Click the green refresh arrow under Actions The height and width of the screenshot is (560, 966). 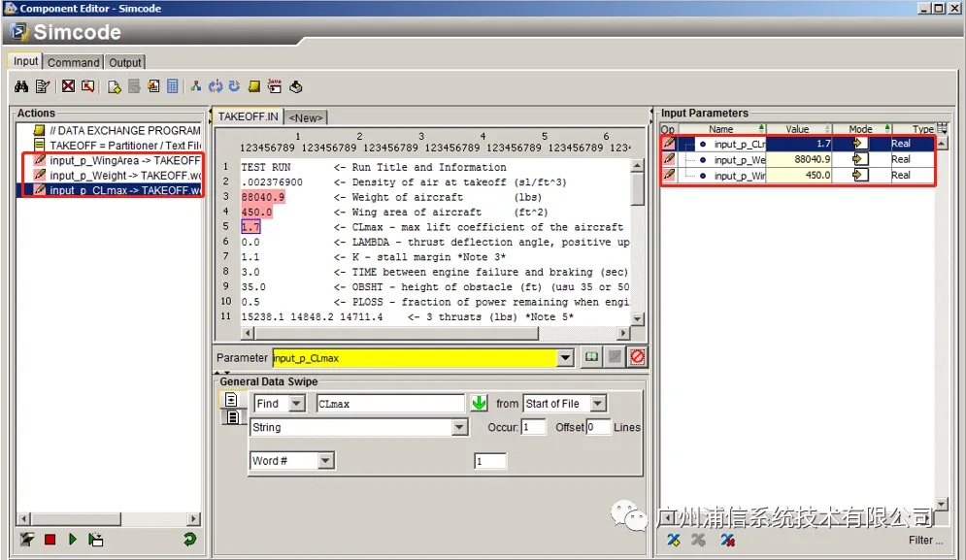click(189, 540)
